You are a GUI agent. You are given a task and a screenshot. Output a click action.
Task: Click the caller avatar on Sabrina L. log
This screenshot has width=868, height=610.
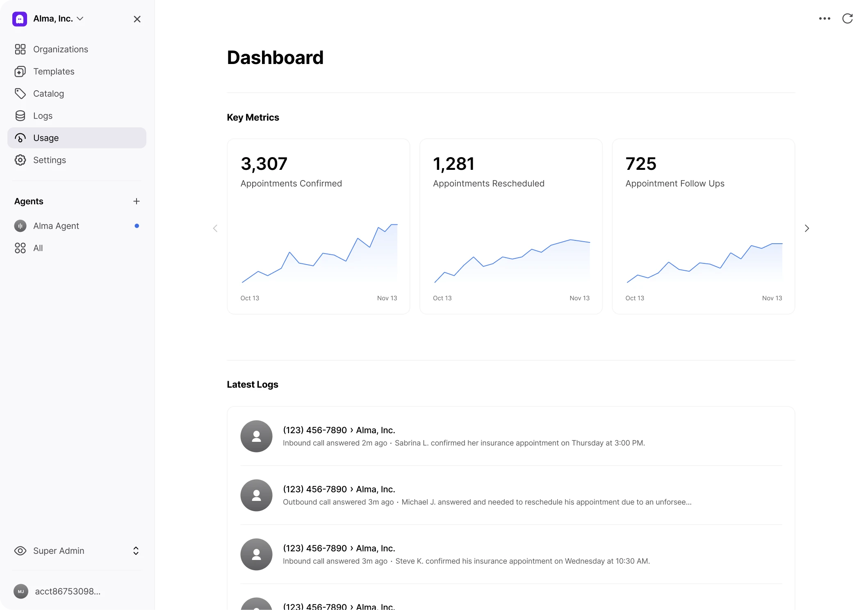256,436
